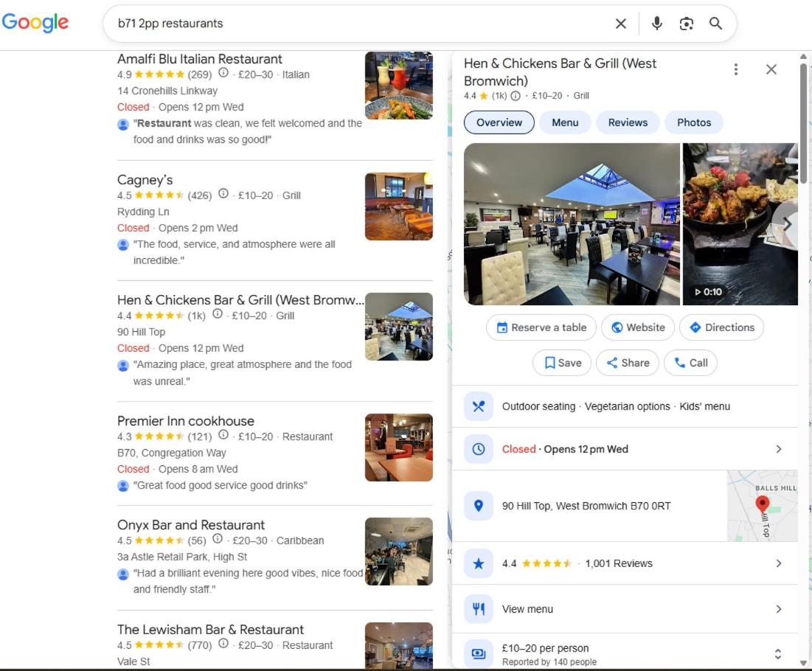Click Amalfi Blu cocktail thumbnail
Image resolution: width=812 pixels, height=671 pixels.
click(x=399, y=86)
